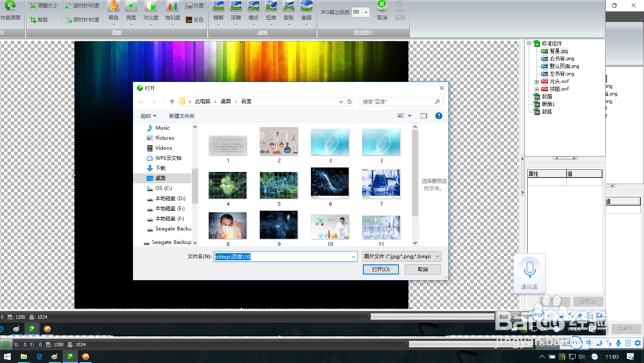The height and width of the screenshot is (363, 644).
Task: Apply the 反色 invert colors effect
Action: pos(194,20)
